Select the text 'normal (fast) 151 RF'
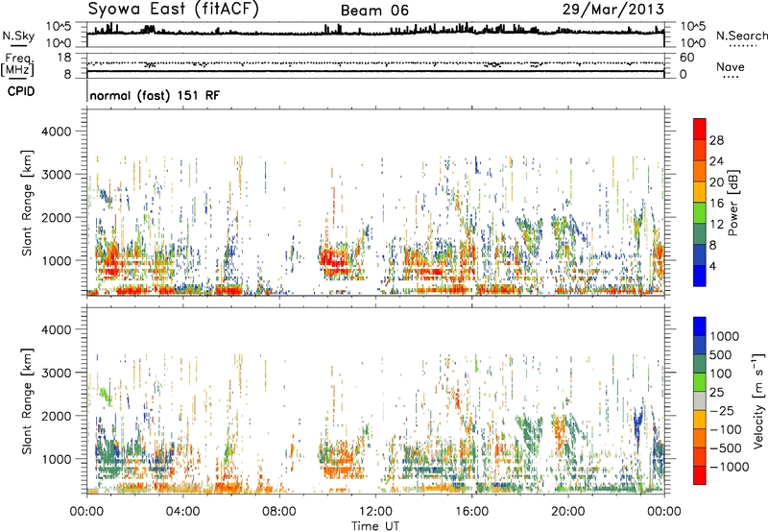 [x=155, y=95]
